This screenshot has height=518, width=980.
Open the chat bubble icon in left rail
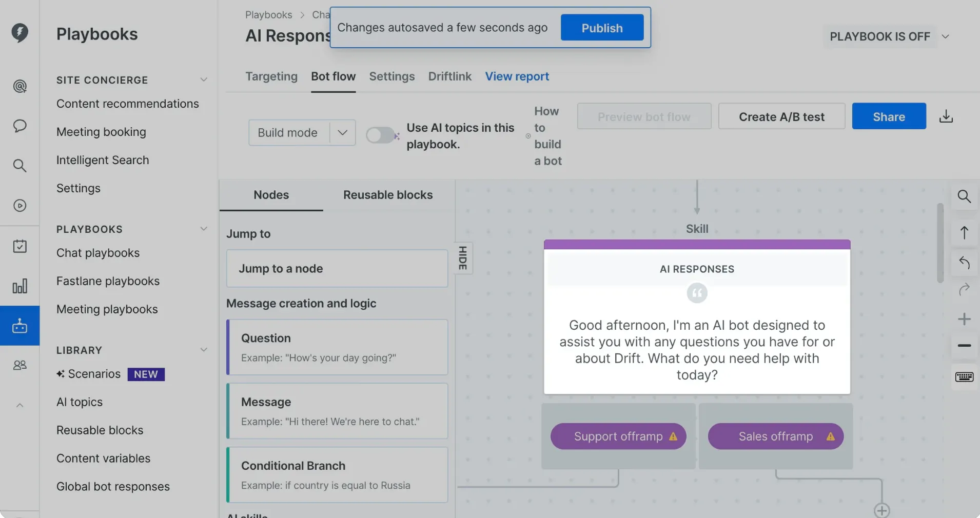click(19, 126)
